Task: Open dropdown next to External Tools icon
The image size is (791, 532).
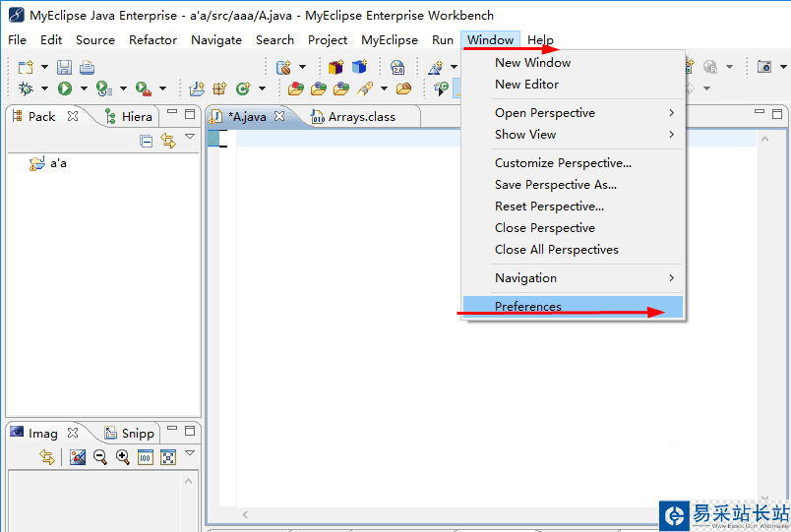Action: coord(162,89)
